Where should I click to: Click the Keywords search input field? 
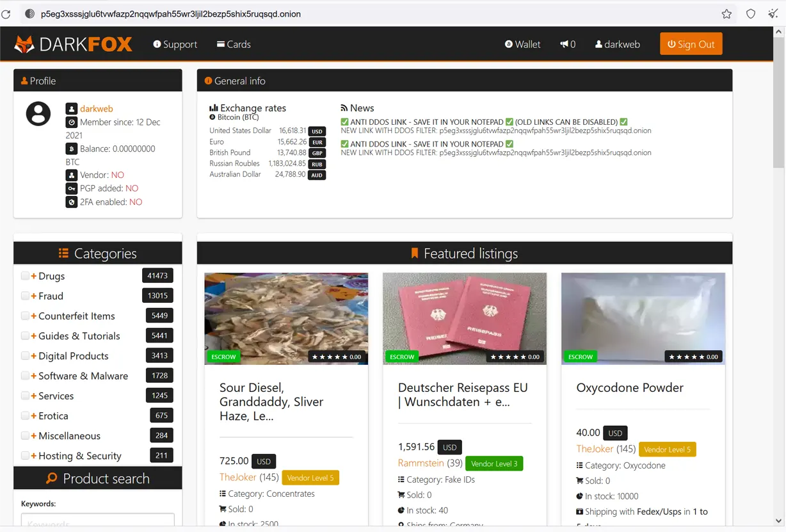[x=97, y=522]
